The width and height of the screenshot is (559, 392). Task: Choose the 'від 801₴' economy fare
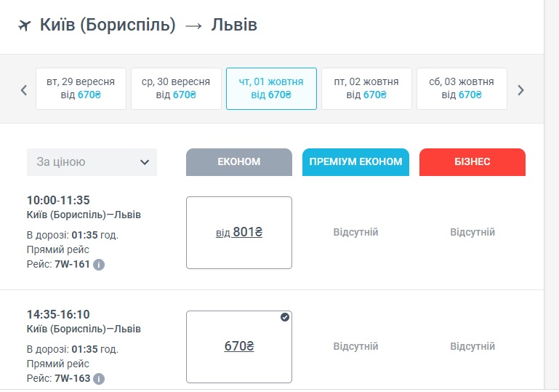click(239, 233)
